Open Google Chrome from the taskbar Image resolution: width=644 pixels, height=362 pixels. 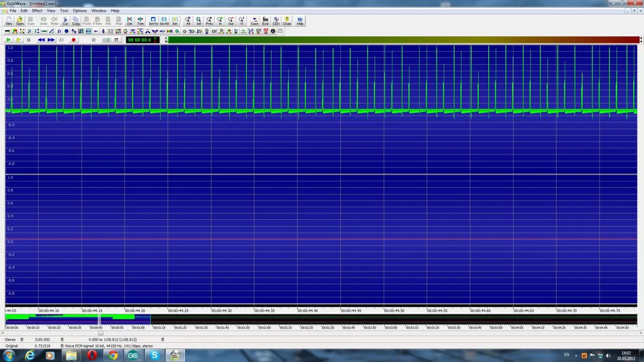pyautogui.click(x=113, y=355)
